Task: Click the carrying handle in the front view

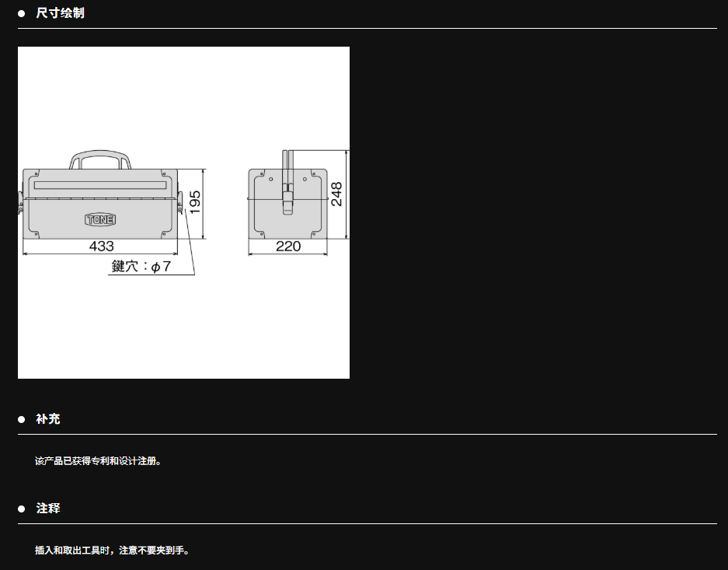Action: pos(101,155)
